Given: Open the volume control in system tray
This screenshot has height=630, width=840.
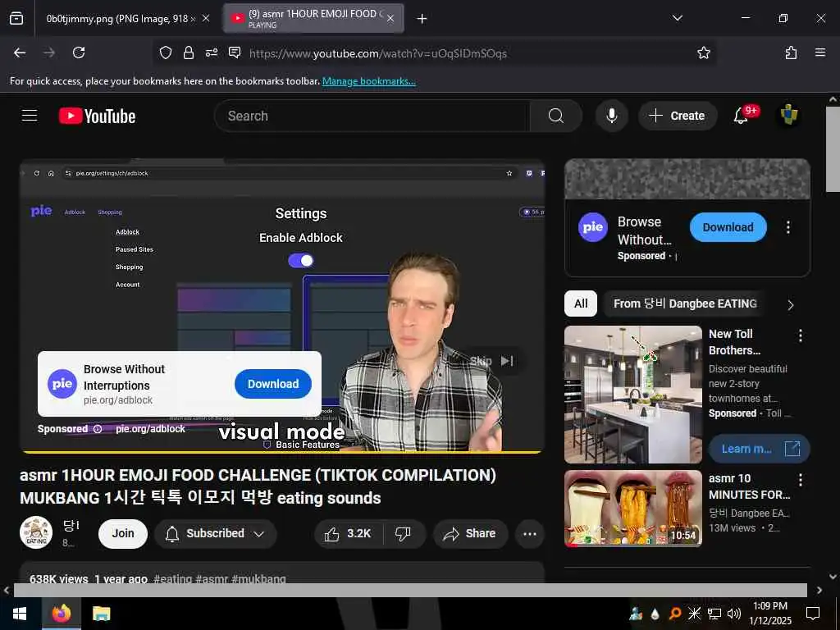Looking at the screenshot, I should (734, 614).
